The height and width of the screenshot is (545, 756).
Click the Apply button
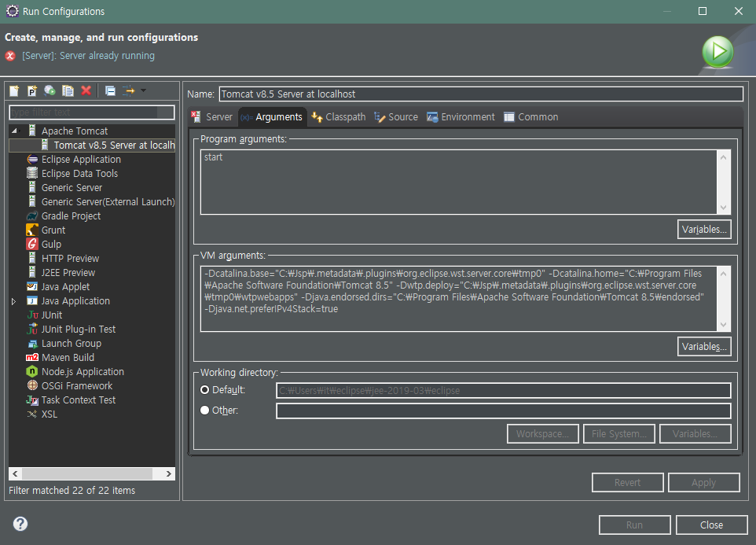click(x=704, y=482)
